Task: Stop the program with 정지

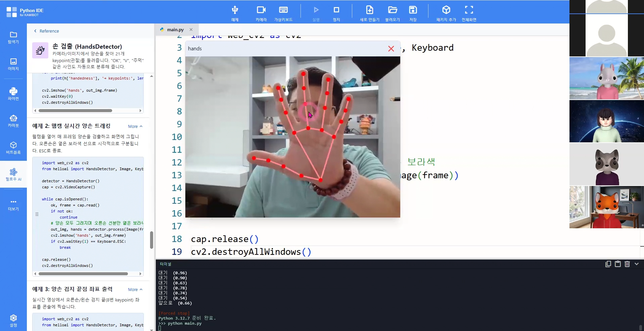Action: tap(336, 13)
